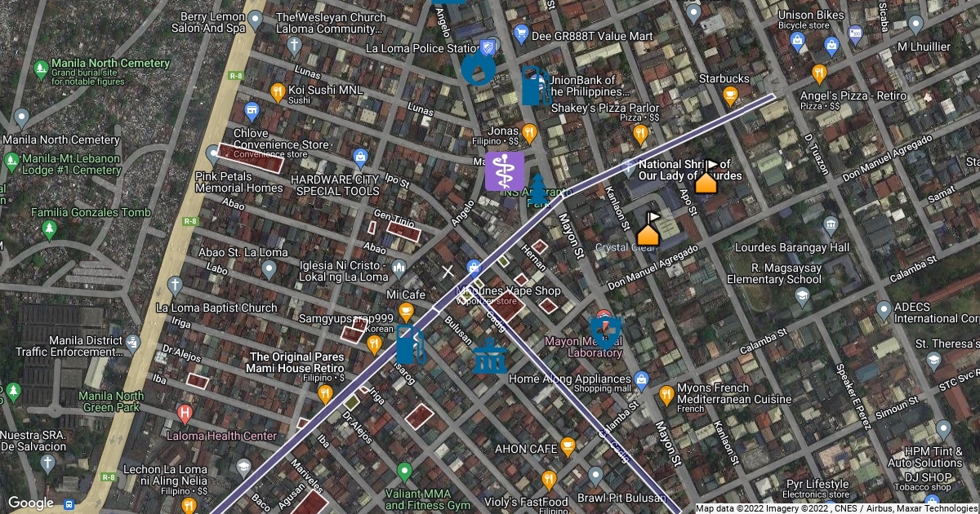This screenshot has width=980, height=514.
Task: Open the Berry Lemon Salon And Spa pin
Action: (x=256, y=18)
